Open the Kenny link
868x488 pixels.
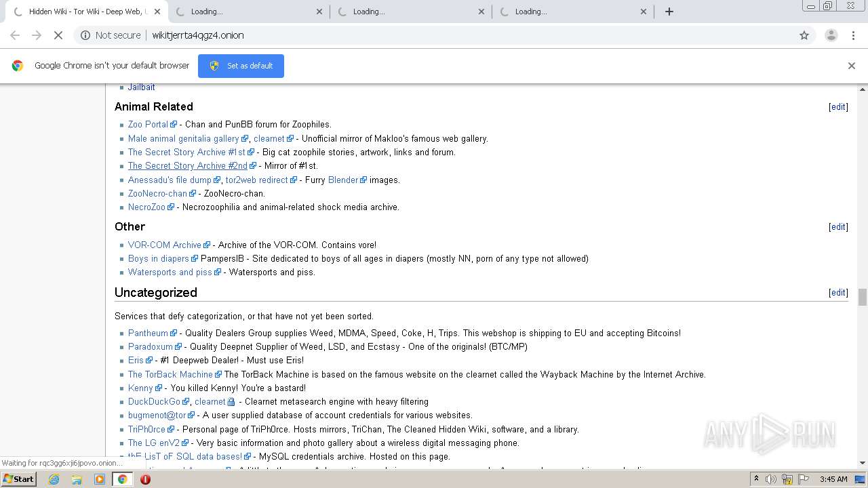point(140,388)
